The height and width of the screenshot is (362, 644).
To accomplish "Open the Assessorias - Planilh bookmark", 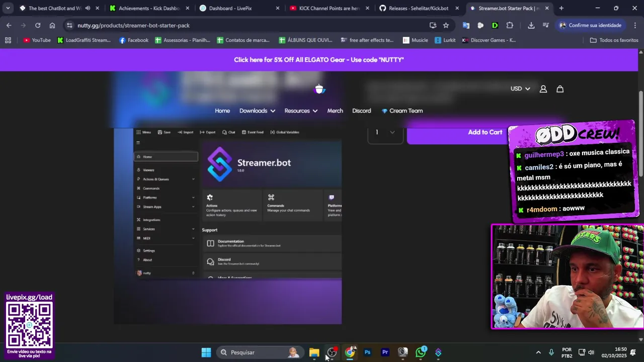I will [x=183, y=40].
